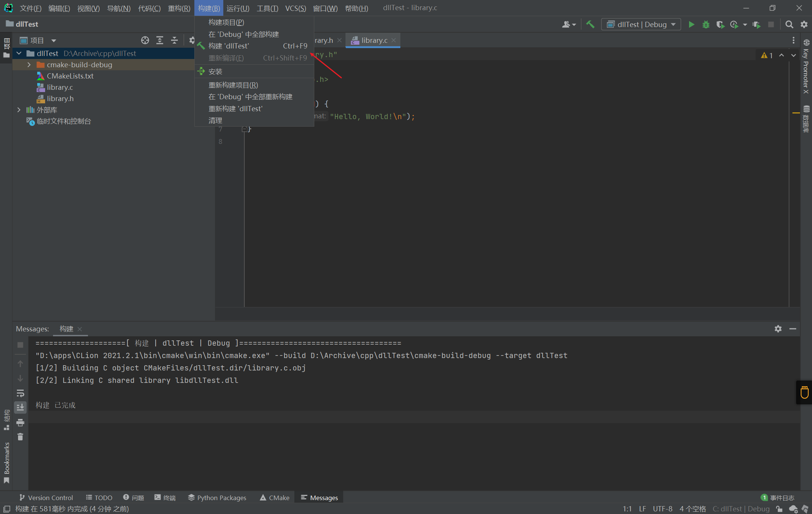Hide the Messages panel with minus icon
Image resolution: width=812 pixels, height=514 pixels.
pos(793,329)
